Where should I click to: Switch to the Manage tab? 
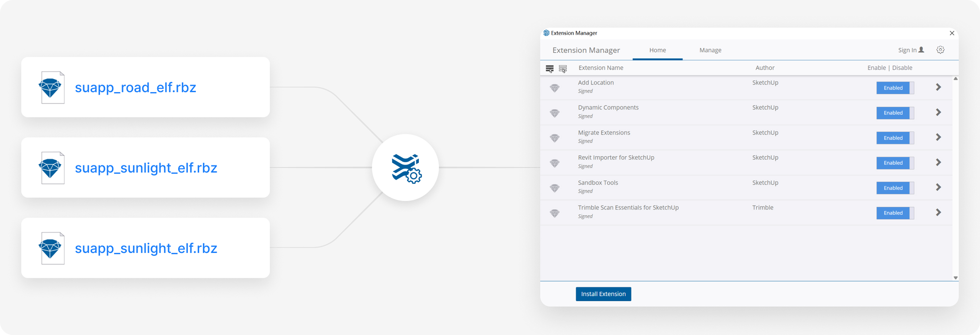click(710, 50)
